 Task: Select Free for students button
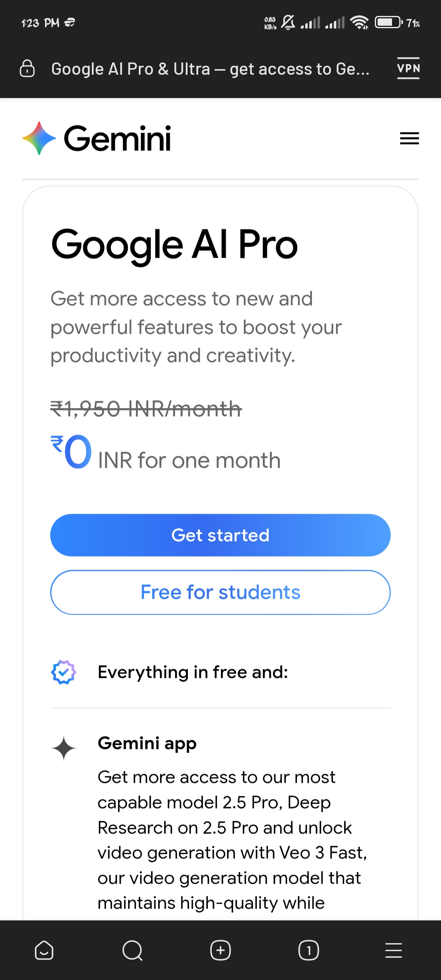coord(220,592)
